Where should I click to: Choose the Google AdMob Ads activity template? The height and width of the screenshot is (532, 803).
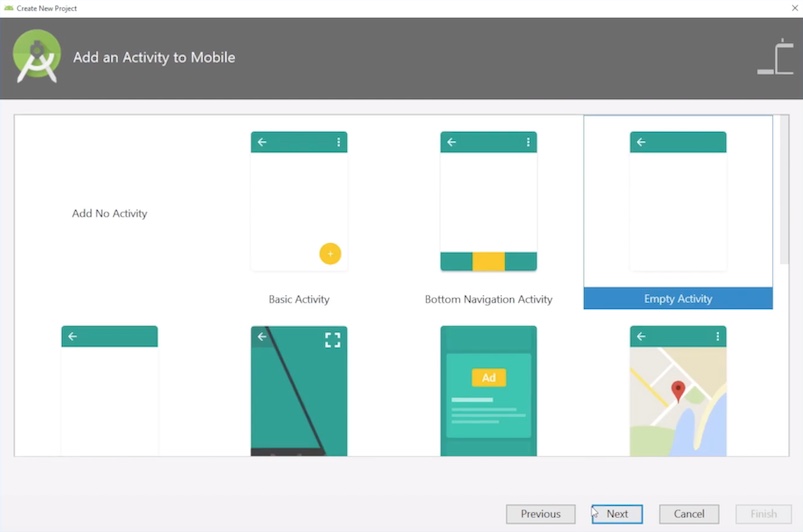click(489, 391)
